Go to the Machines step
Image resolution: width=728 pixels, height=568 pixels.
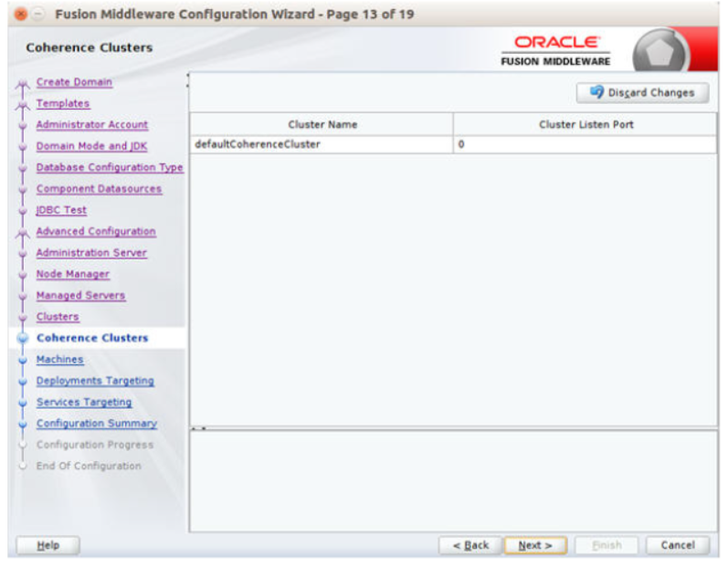click(x=60, y=360)
